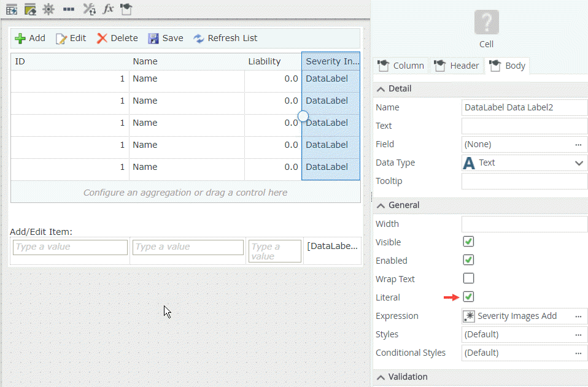Switch to the Column tab

[401, 66]
